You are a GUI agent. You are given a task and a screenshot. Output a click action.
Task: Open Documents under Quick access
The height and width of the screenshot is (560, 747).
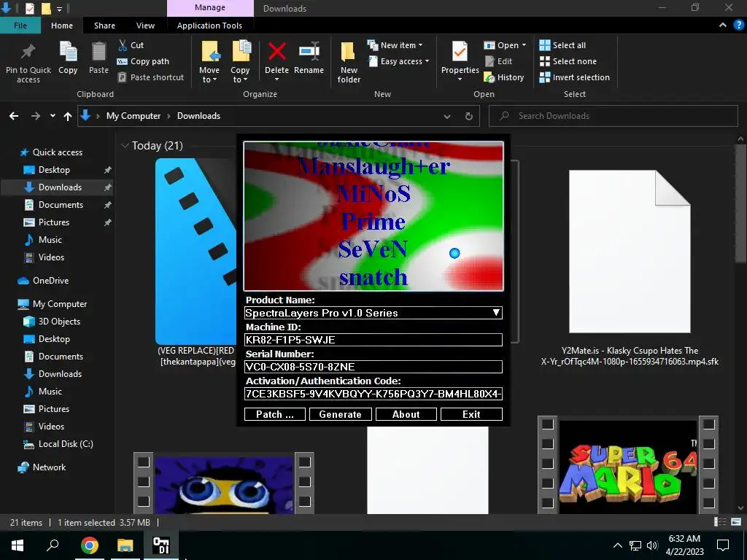61,205
